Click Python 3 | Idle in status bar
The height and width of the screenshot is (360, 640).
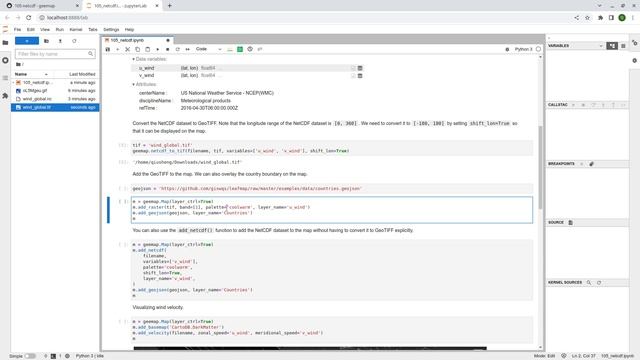coord(90,356)
